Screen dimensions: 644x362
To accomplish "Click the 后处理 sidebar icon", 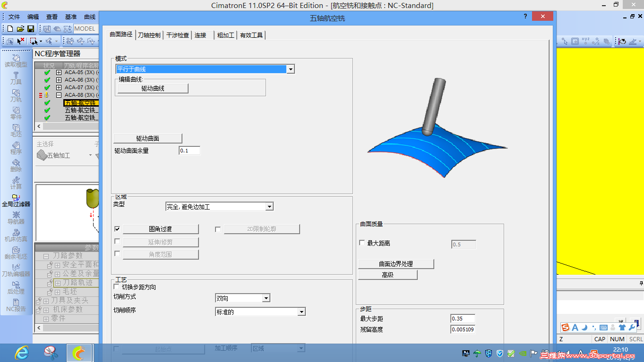I will point(16,288).
